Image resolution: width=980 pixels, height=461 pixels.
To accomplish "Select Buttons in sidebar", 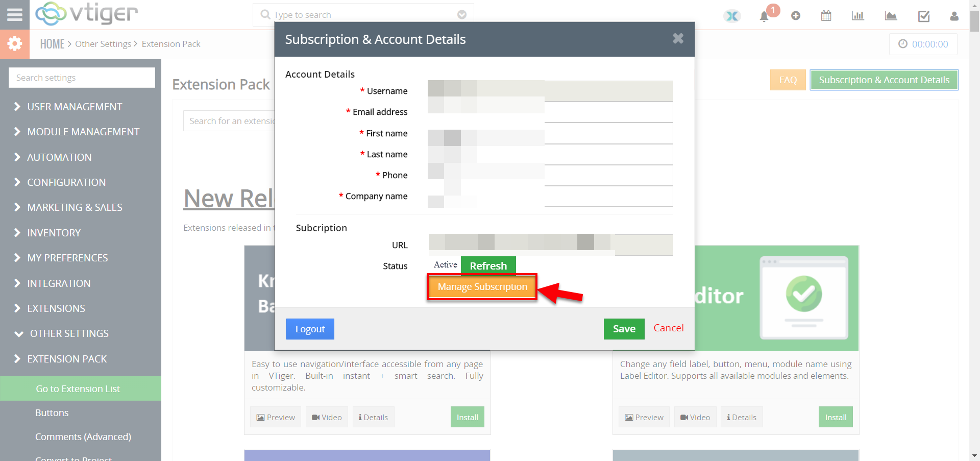I will pos(52,413).
